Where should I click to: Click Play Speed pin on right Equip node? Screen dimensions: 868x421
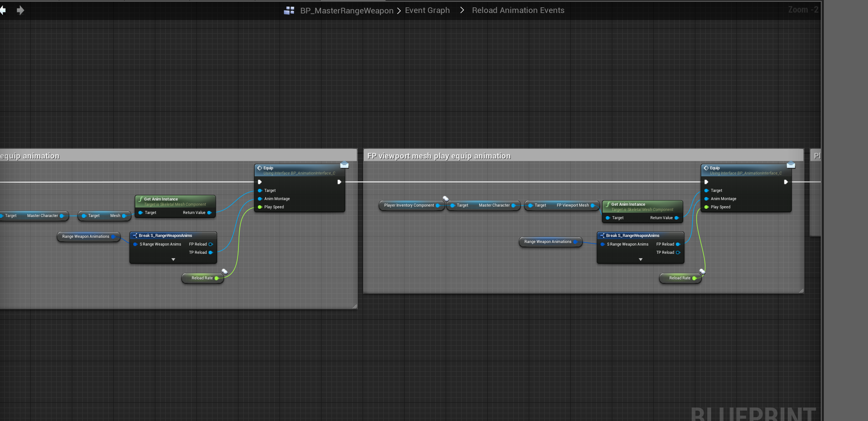point(707,207)
